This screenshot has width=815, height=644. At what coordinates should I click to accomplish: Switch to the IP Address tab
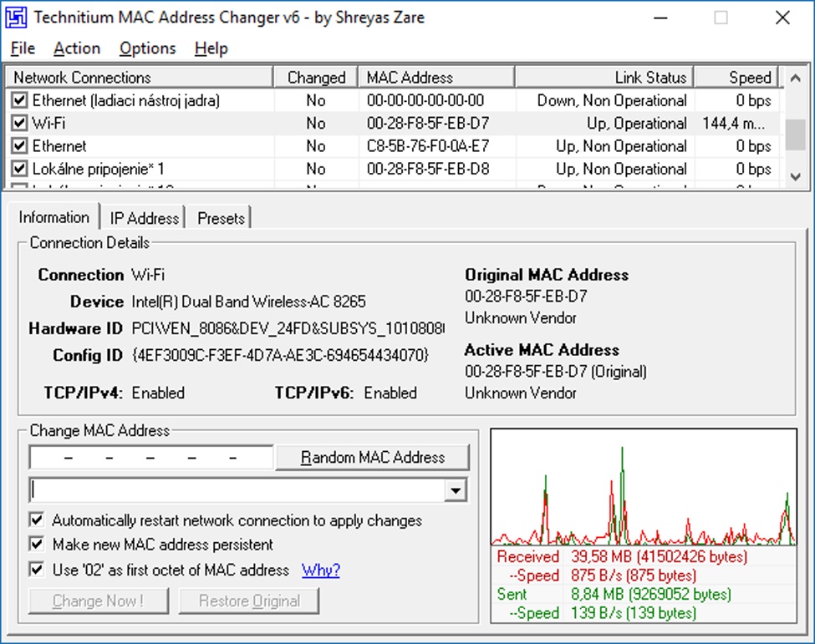coord(144,218)
